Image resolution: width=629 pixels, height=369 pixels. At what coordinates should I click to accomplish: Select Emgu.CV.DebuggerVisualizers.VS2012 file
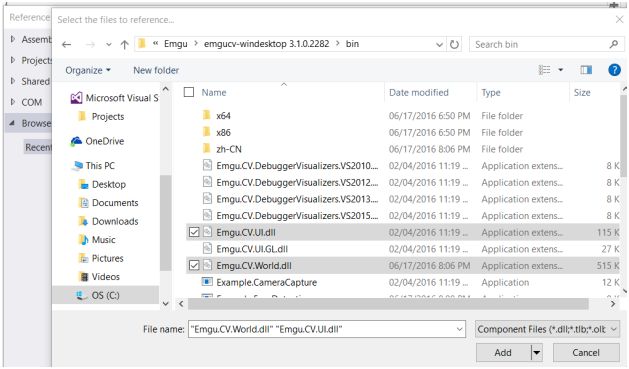(297, 182)
